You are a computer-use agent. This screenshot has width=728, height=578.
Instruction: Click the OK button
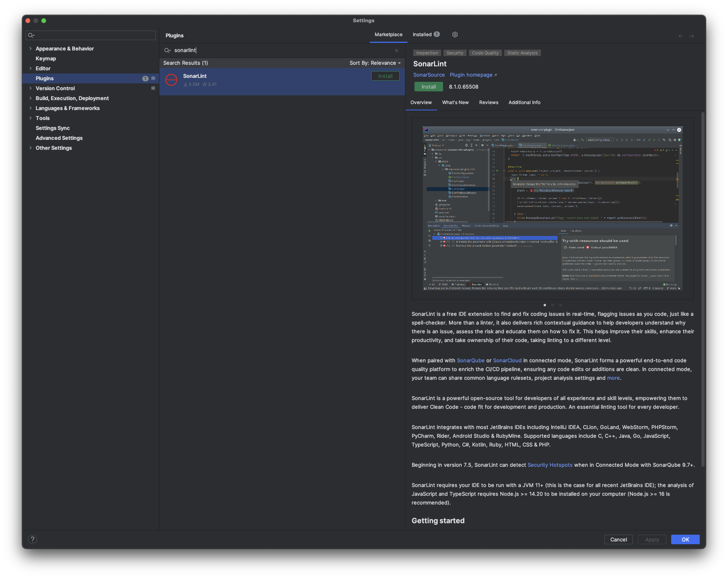click(x=685, y=539)
